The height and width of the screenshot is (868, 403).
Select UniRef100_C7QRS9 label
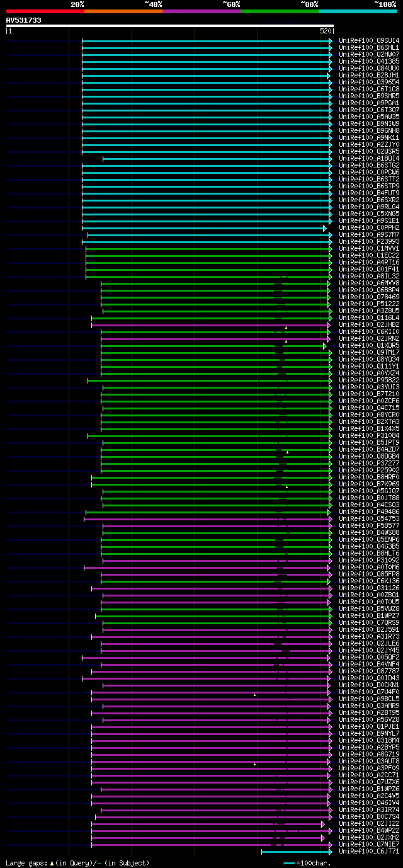[x=369, y=622]
